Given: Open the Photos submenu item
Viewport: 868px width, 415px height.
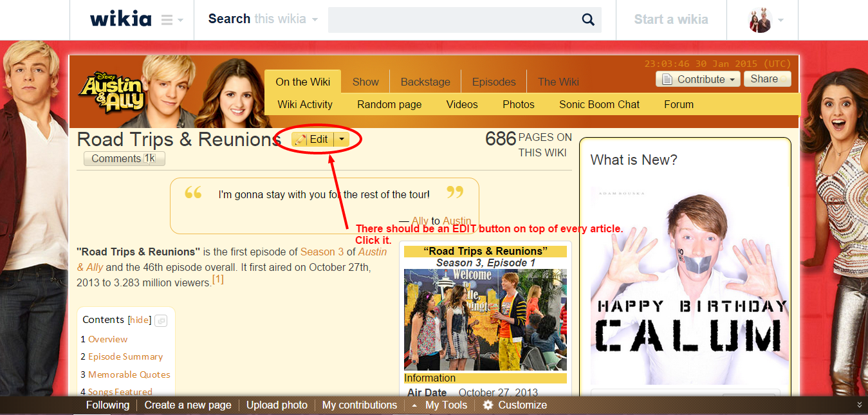Looking at the screenshot, I should pyautogui.click(x=519, y=104).
